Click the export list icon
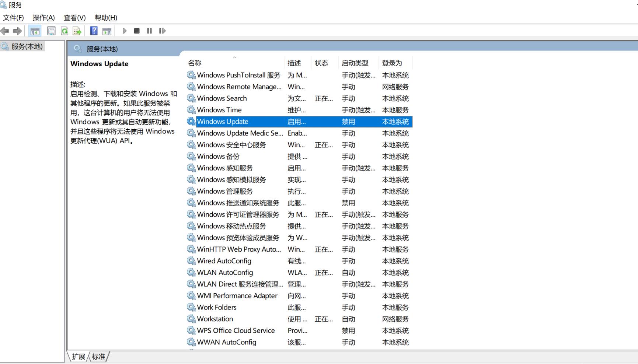The height and width of the screenshot is (364, 638). pyautogui.click(x=76, y=31)
